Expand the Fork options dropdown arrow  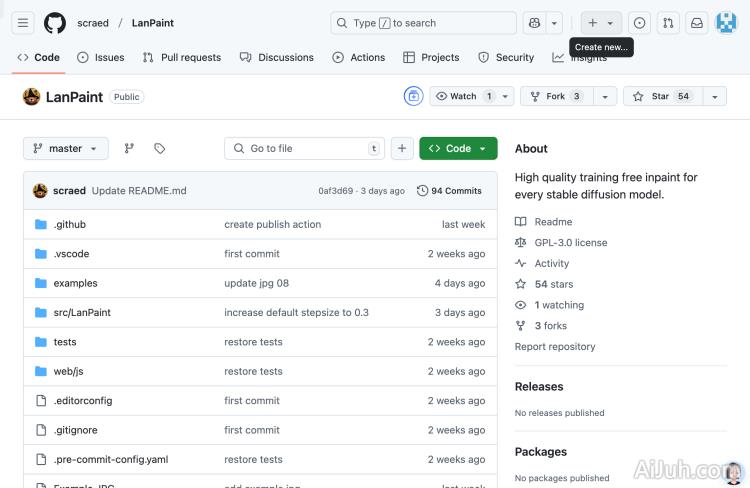tap(605, 96)
